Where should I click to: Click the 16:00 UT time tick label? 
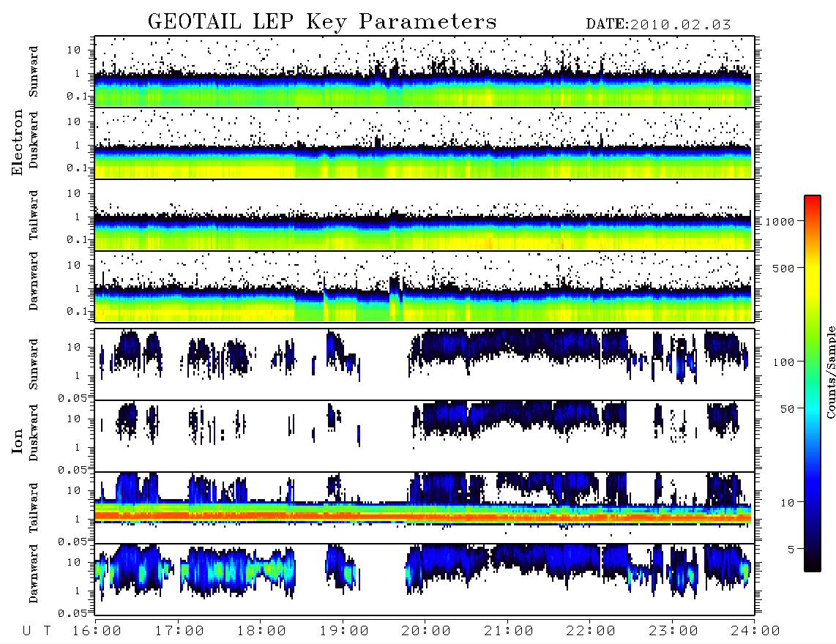(x=97, y=632)
